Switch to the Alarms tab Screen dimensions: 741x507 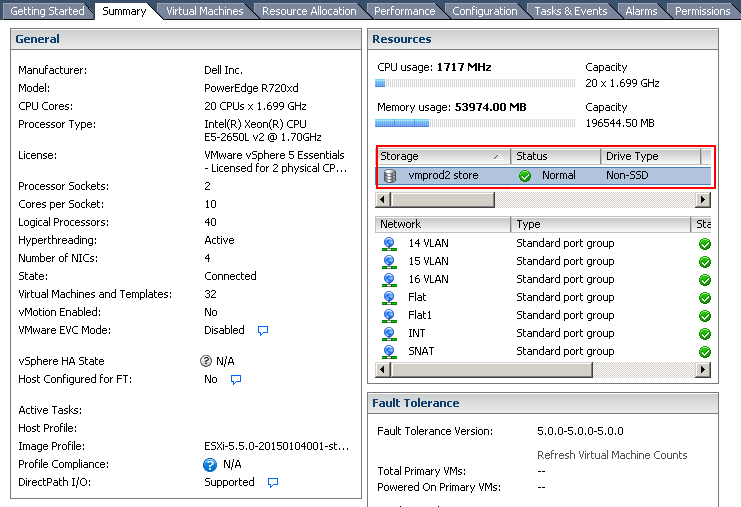(x=641, y=10)
